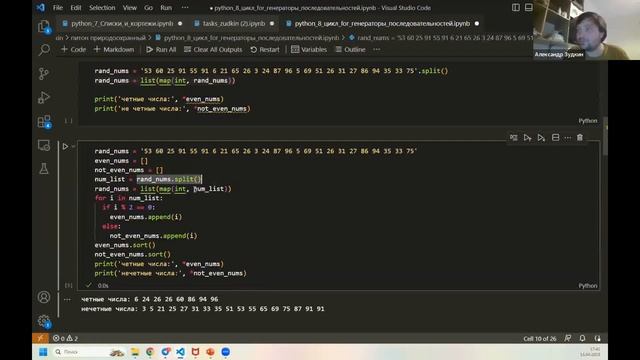Image resolution: width=640 pixels, height=360 pixels.
Task: Select the python_8 notebook tab
Action: 382,24
